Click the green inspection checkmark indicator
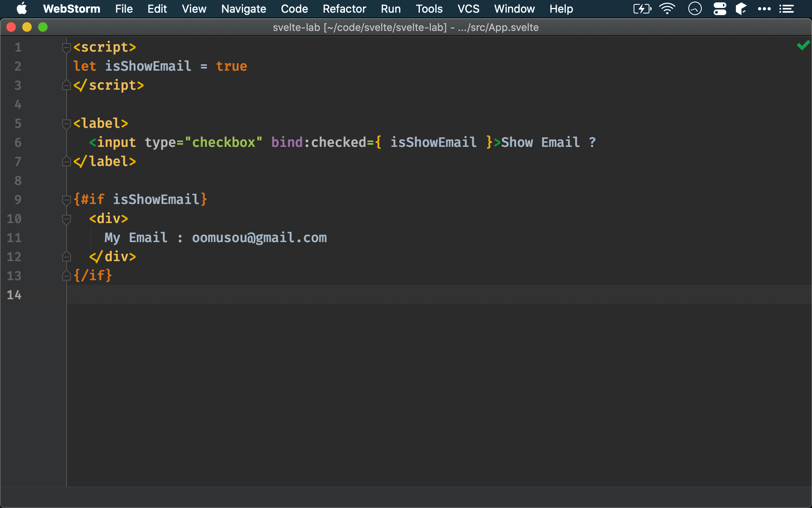Viewport: 812px width, 508px height. (803, 45)
